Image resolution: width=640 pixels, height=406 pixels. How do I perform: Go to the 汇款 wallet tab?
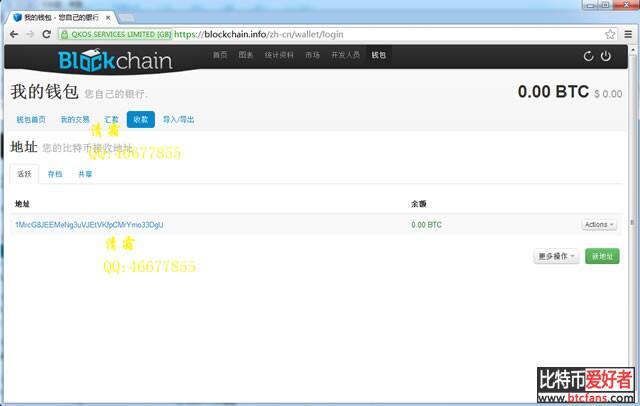(111, 120)
